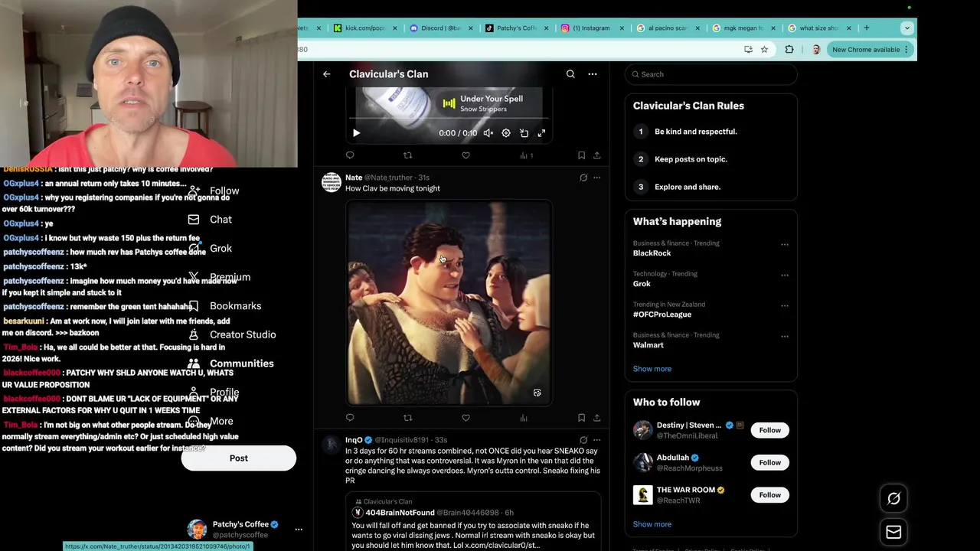Screen dimensions: 980x551
Task: Open more options on InqO's post
Action: pyautogui.click(x=597, y=440)
